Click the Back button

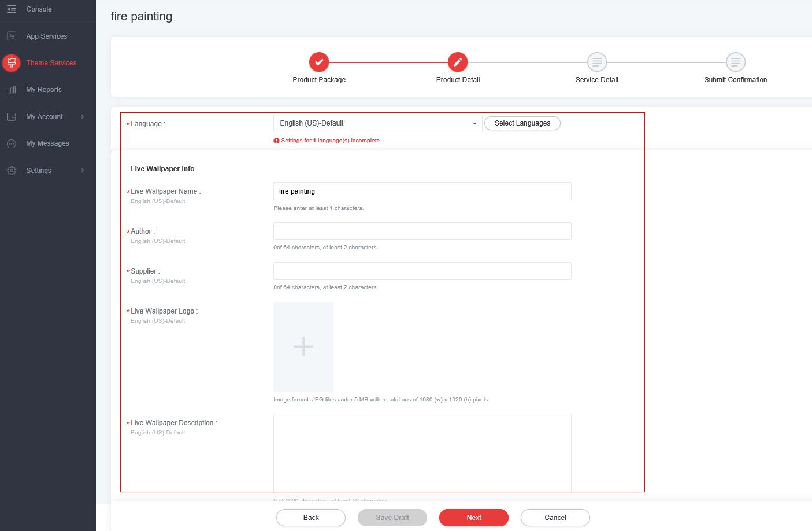(x=311, y=518)
